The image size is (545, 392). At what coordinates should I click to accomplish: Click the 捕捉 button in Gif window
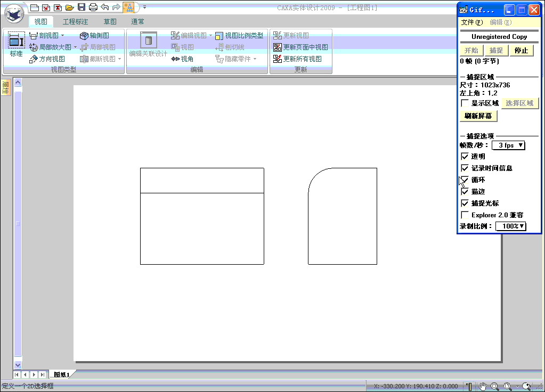[x=496, y=51]
